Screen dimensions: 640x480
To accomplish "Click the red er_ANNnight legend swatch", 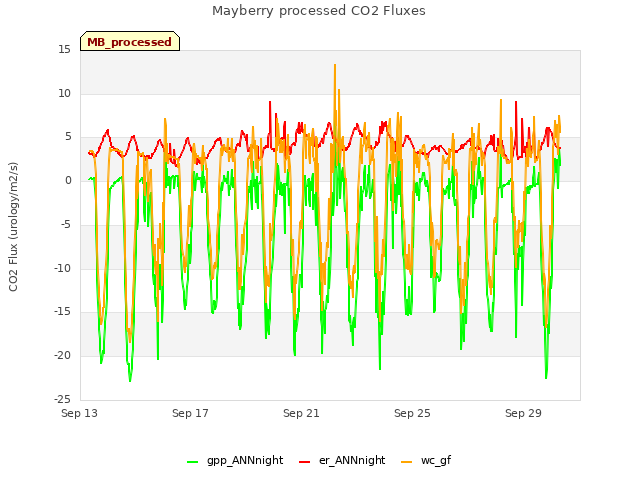I will click(x=304, y=462).
